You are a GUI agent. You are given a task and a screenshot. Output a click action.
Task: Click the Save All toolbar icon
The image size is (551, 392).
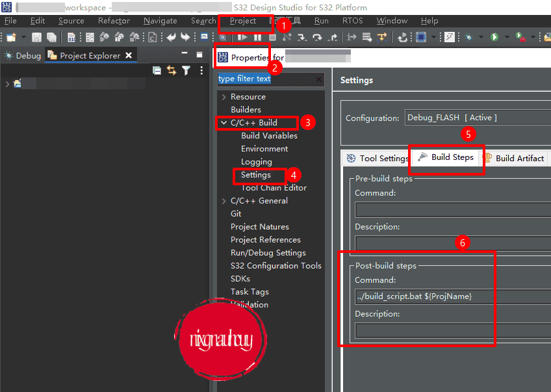tap(51, 38)
